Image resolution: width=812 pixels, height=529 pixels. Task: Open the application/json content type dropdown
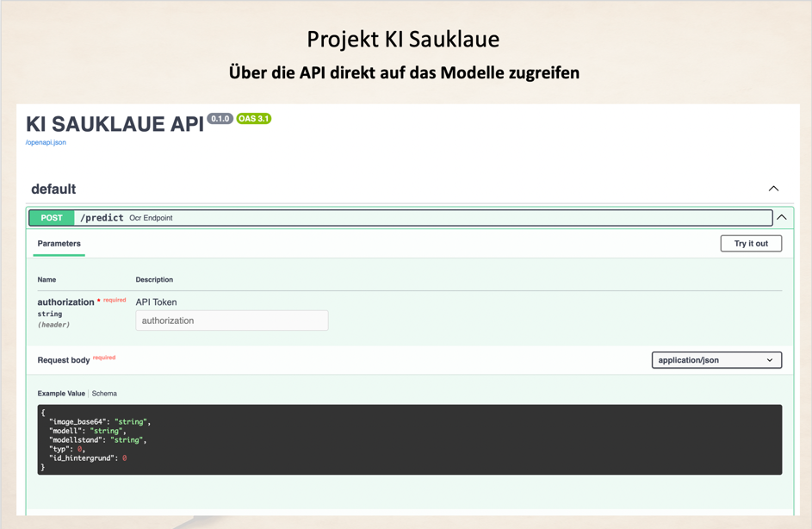coord(716,360)
